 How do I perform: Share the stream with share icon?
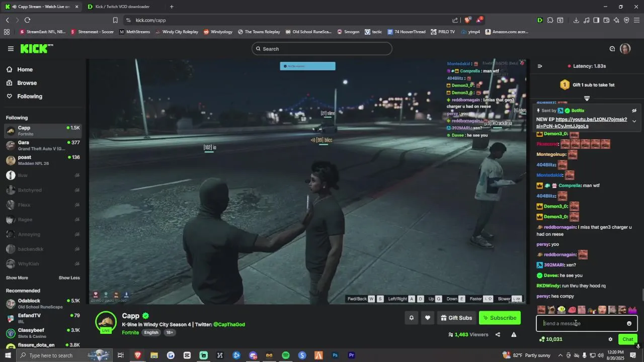[x=498, y=334]
